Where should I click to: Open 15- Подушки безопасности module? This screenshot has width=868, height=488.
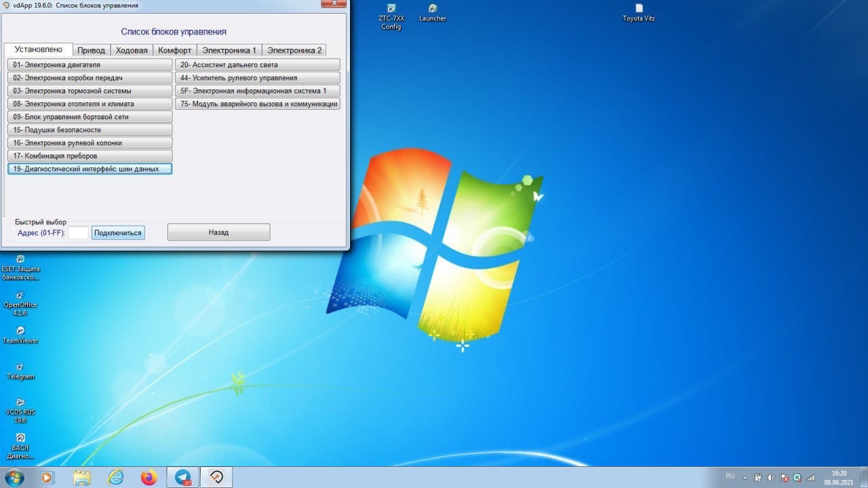[90, 129]
